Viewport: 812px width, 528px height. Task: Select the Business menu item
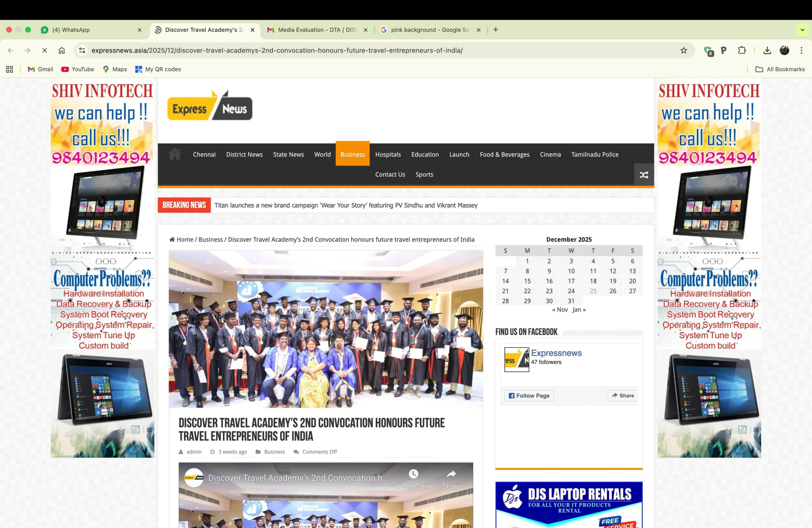(352, 154)
